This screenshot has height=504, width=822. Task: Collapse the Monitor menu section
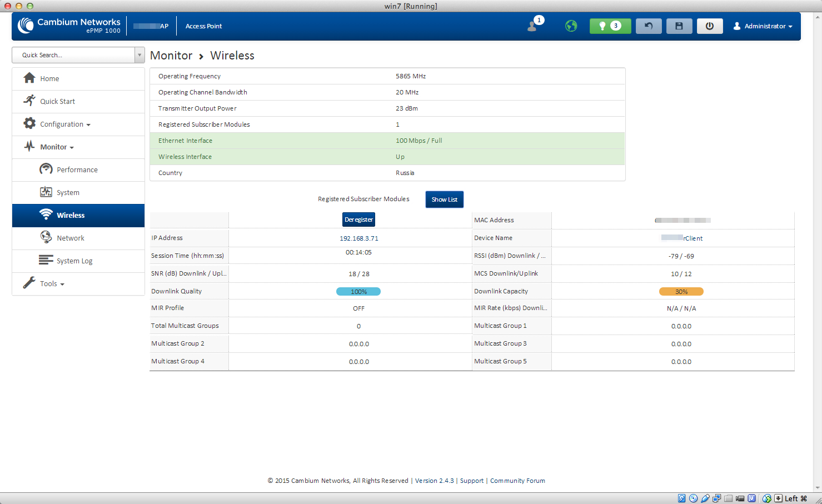click(57, 147)
